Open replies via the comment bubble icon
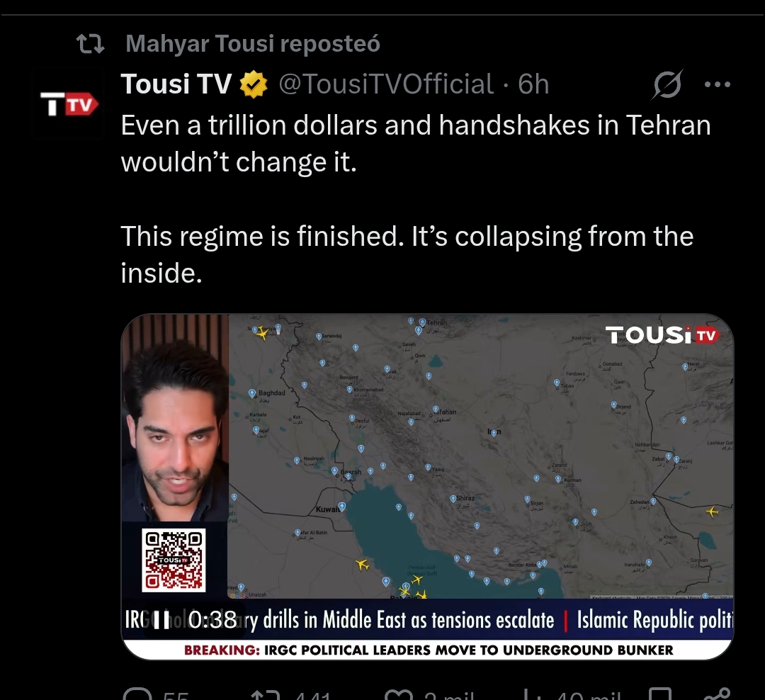Screen dimensions: 765x700 137,694
